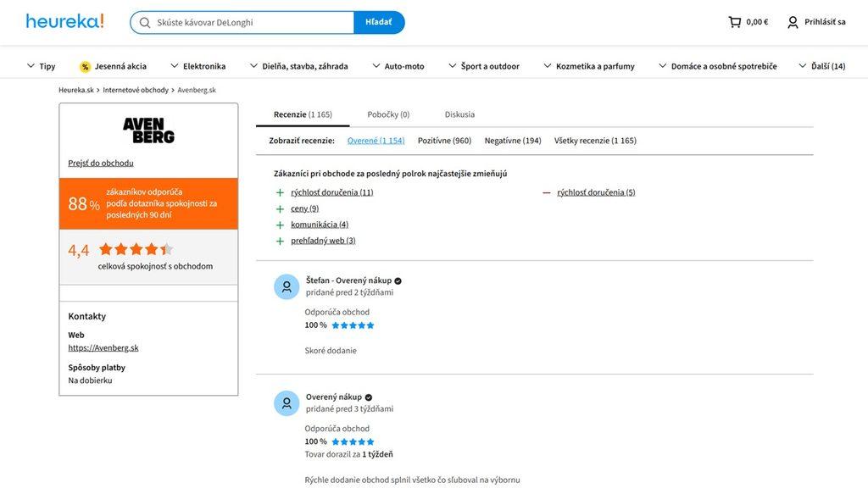The image size is (868, 494).
Task: Open the shopping cart icon
Action: coord(735,22)
